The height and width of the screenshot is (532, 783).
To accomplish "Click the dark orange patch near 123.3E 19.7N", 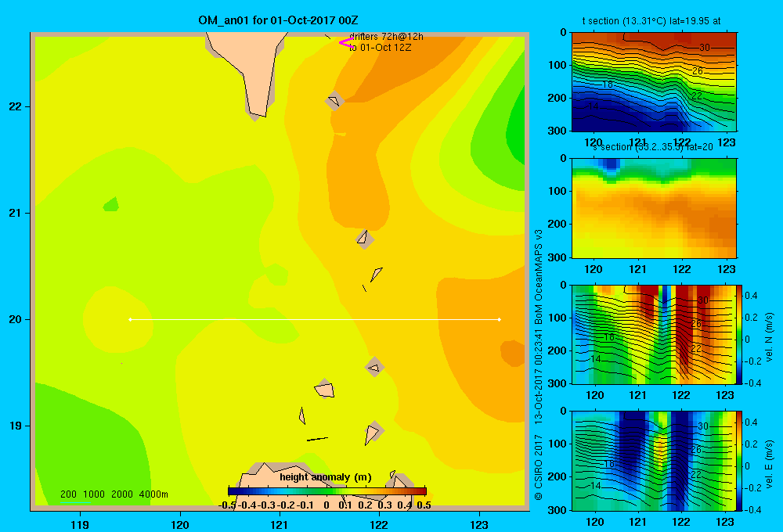I will (513, 353).
